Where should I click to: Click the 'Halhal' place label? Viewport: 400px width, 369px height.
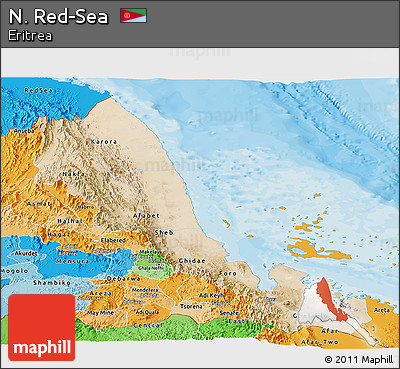pos(70,221)
